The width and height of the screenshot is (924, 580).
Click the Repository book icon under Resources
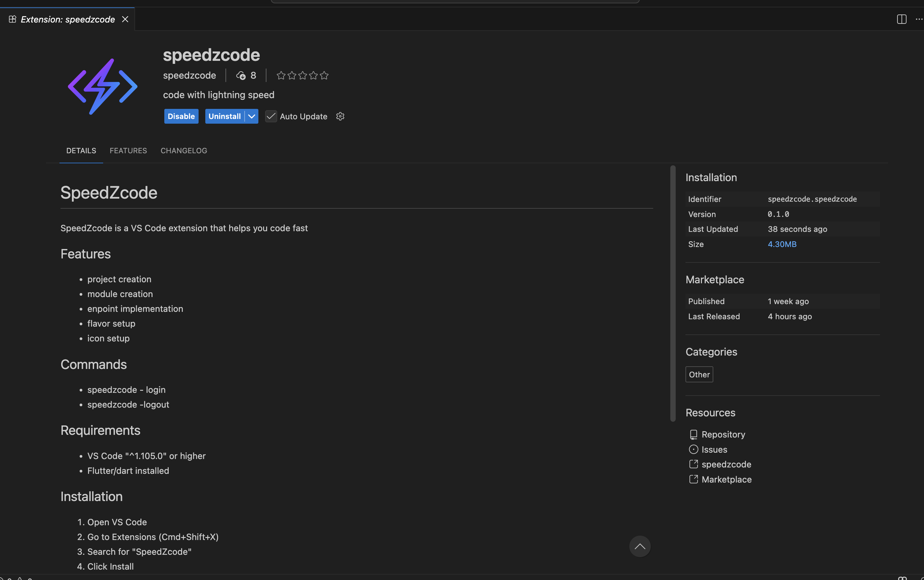694,434
